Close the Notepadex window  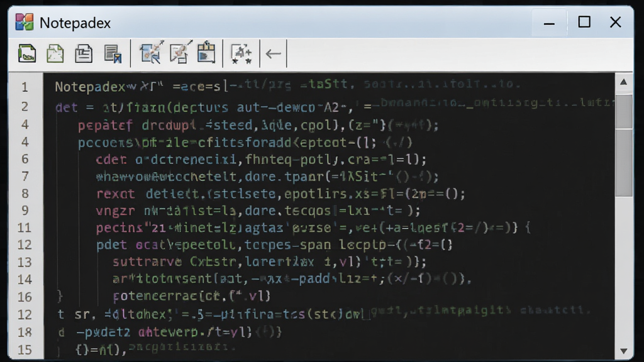615,22
